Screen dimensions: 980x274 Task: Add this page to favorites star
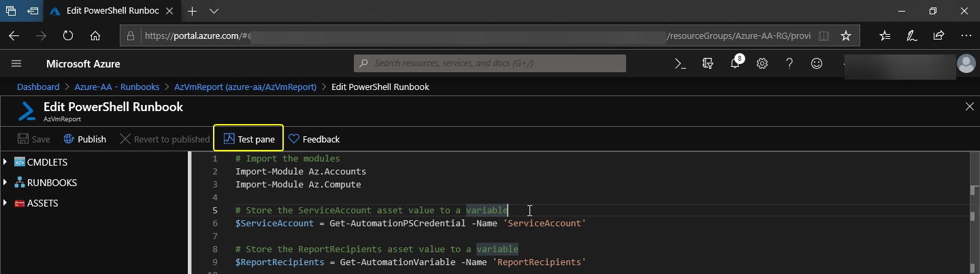tap(845, 35)
